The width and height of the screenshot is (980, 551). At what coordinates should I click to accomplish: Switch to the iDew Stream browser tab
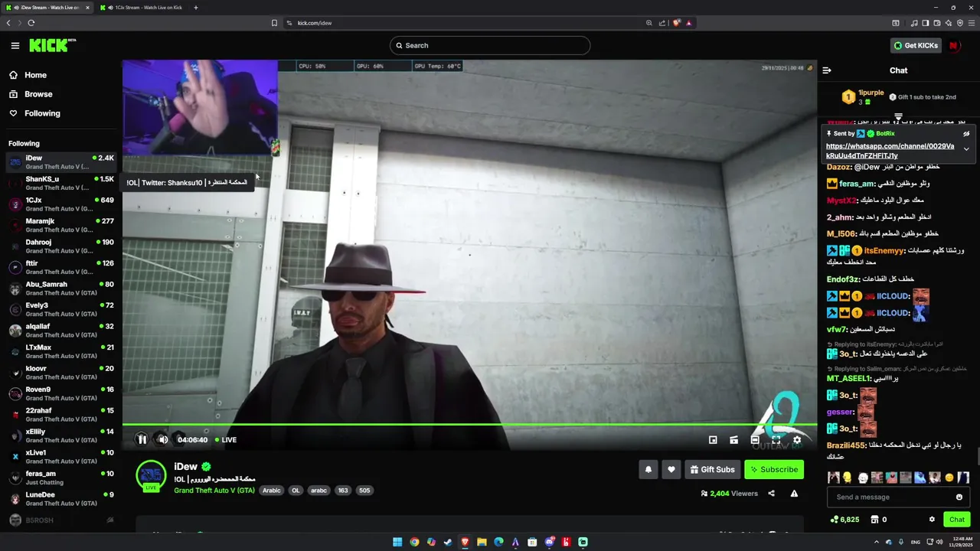tap(46, 8)
